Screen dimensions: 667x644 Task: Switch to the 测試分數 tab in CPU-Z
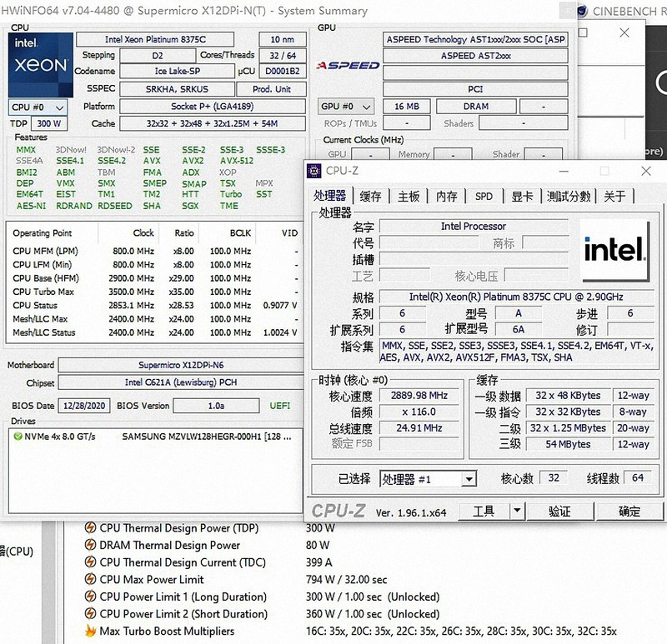569,197
